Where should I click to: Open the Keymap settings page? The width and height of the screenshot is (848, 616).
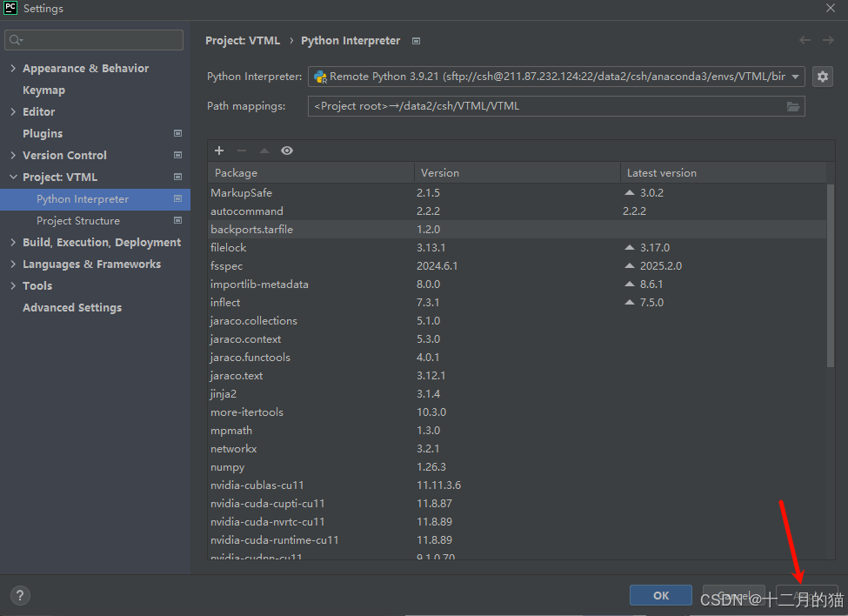43,90
